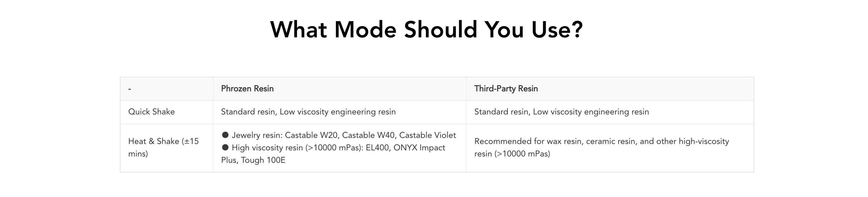The height and width of the screenshot is (197, 868).
Task: Click the Jewelry resin bullet point icon
Action: 225,135
